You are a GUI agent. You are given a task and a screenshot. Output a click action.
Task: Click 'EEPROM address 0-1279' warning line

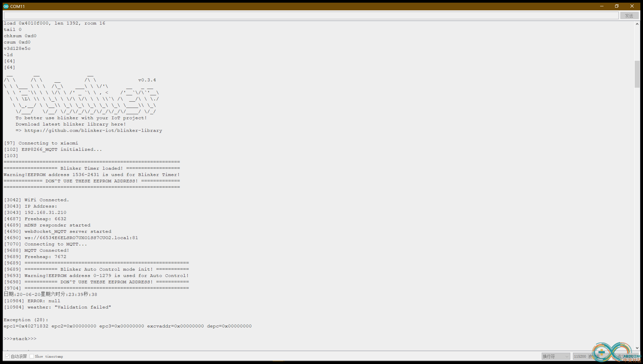[96, 276]
